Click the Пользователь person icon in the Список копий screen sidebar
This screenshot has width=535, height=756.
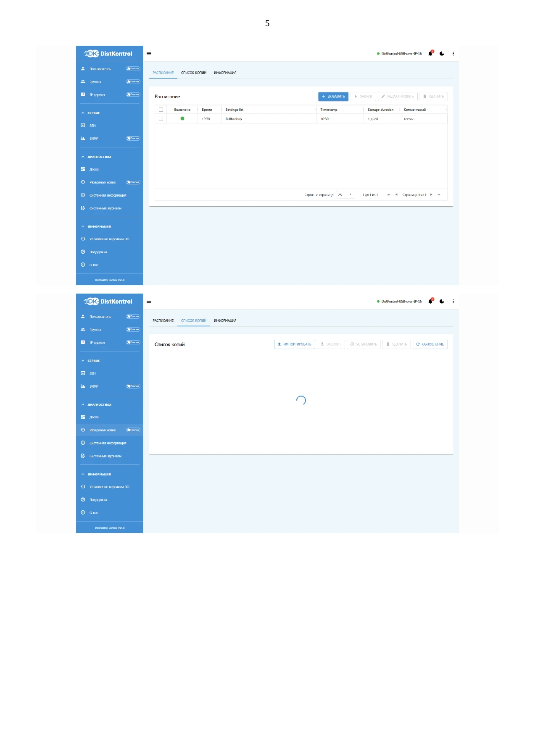coord(83,317)
